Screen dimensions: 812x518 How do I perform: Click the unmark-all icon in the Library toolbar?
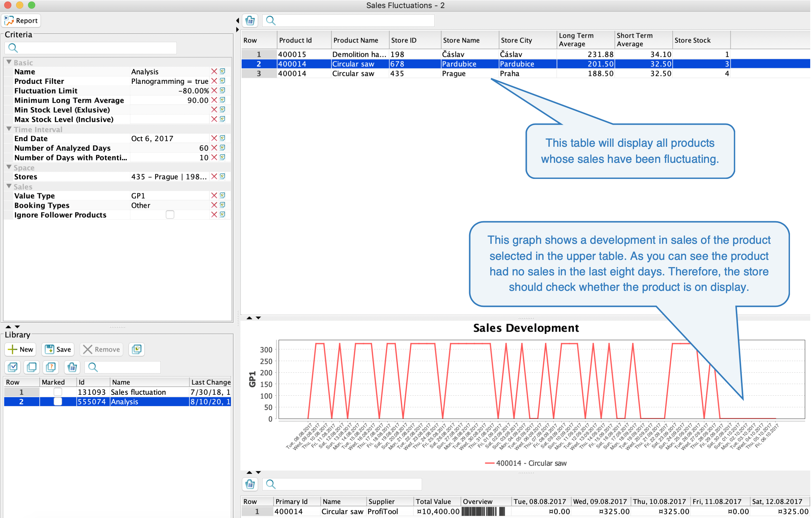click(x=32, y=367)
